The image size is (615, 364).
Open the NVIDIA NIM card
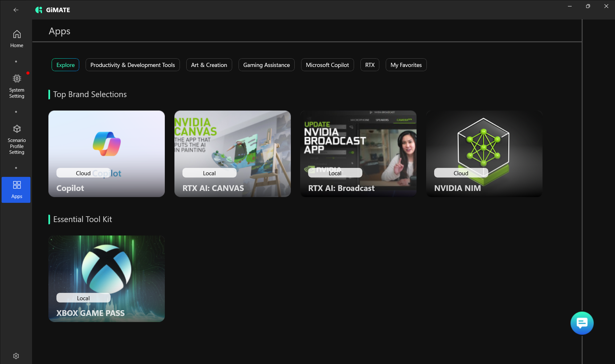pos(484,154)
